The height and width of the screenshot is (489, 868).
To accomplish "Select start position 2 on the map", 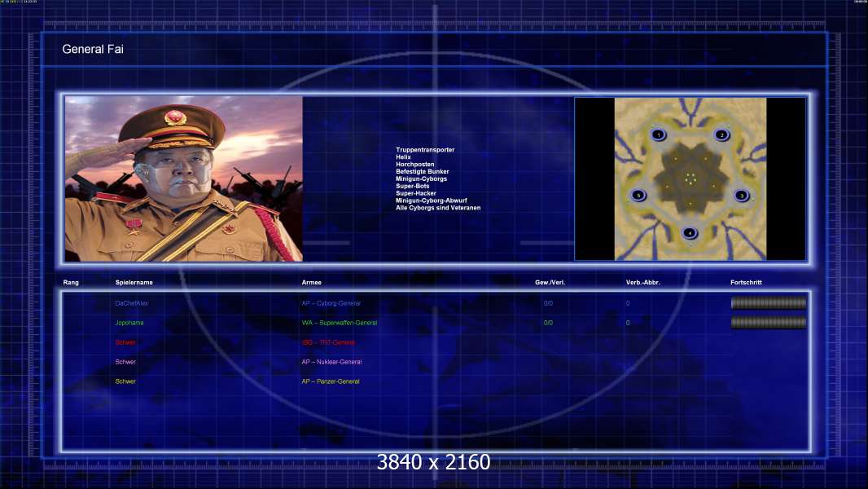I will pyautogui.click(x=721, y=134).
